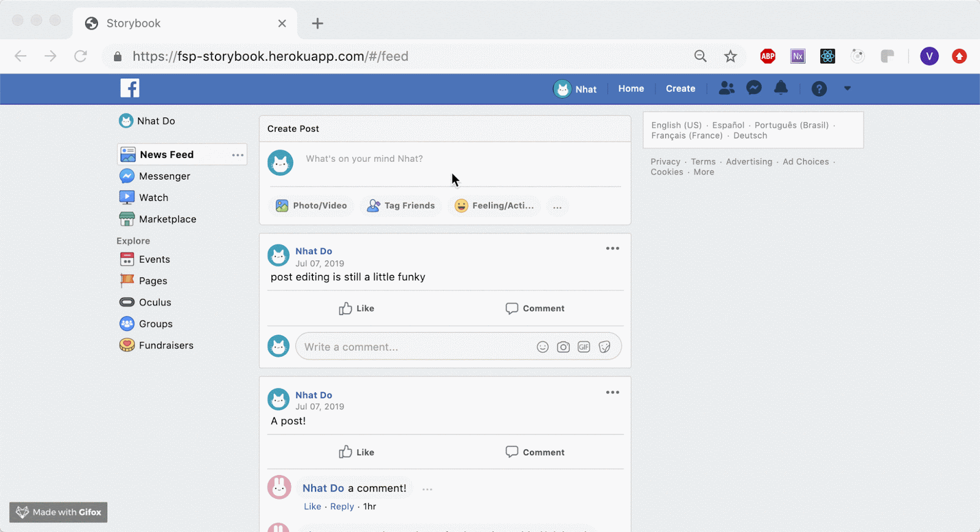Image resolution: width=980 pixels, height=532 pixels.
Task: Open Terms footer link
Action: coord(703,162)
